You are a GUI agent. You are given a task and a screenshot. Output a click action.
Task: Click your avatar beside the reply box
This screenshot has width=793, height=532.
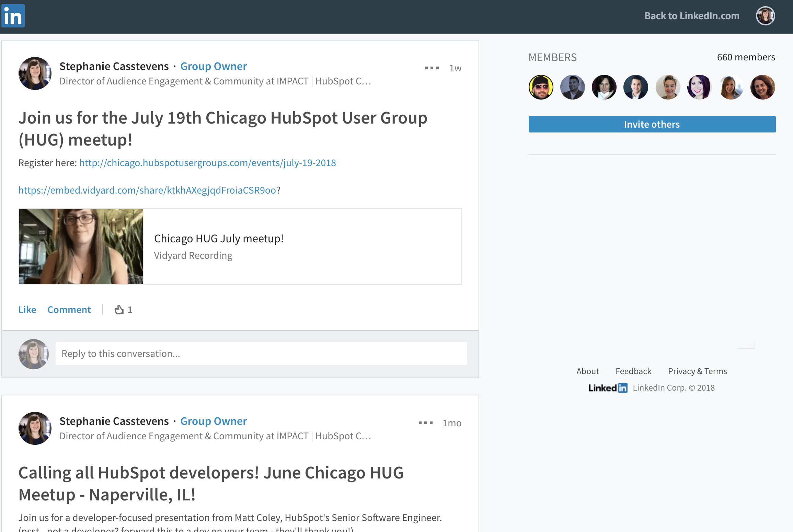33,354
